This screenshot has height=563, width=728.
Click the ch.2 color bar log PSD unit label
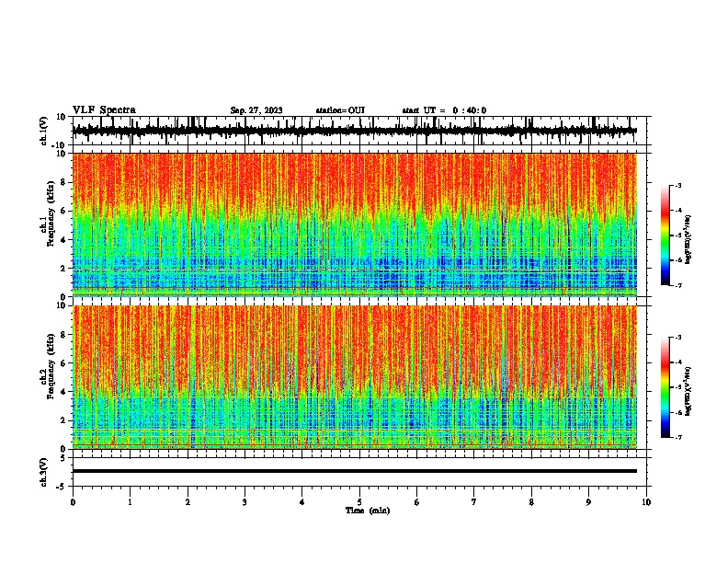(x=688, y=392)
